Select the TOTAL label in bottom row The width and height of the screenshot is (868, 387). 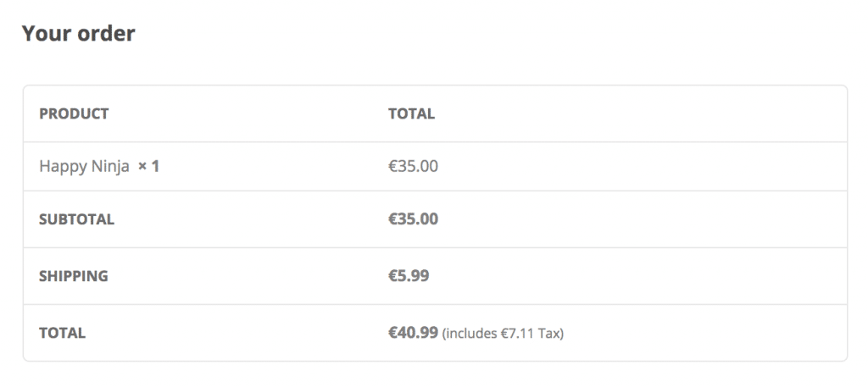(62, 333)
